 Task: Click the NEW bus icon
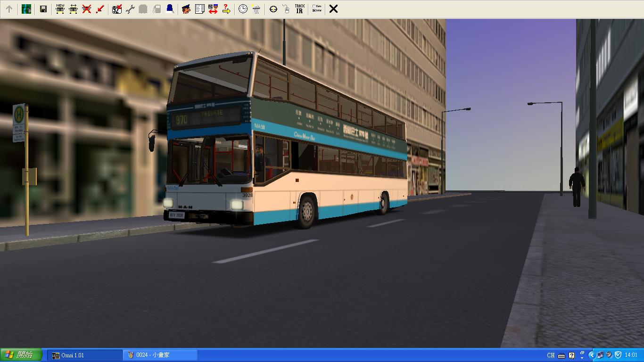point(60,9)
